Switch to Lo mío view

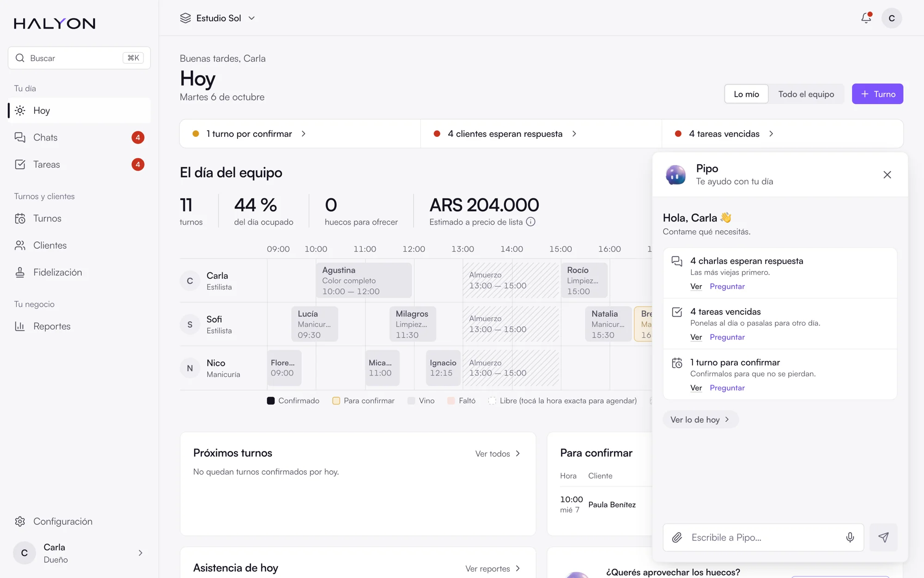(746, 94)
